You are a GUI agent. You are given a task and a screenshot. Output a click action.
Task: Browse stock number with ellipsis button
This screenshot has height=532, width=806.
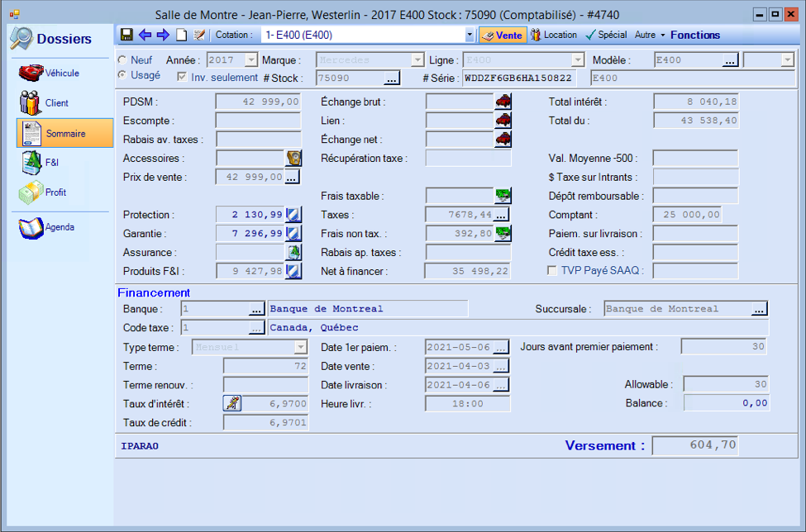pyautogui.click(x=391, y=78)
